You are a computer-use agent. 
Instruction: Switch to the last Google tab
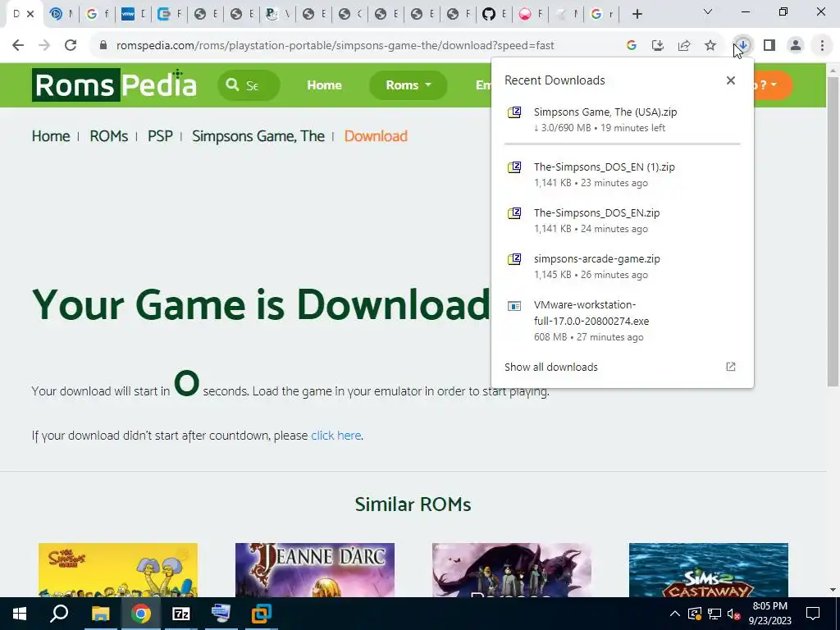click(600, 15)
